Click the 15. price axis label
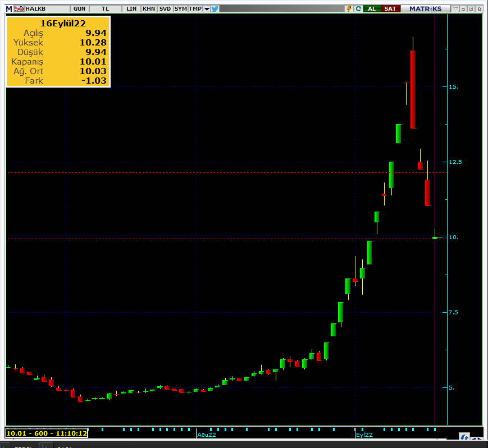This screenshot has width=488, height=448. (x=453, y=87)
